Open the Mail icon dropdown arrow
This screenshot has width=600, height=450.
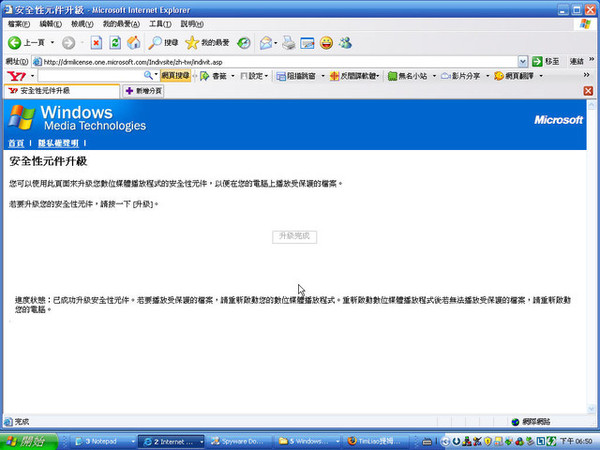tap(276, 43)
